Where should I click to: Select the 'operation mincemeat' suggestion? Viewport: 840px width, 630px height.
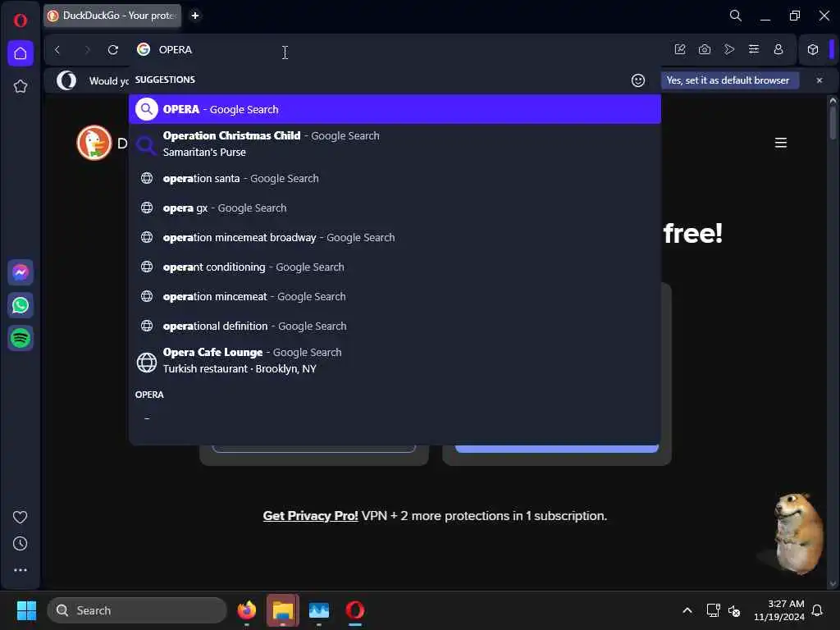tap(395, 296)
